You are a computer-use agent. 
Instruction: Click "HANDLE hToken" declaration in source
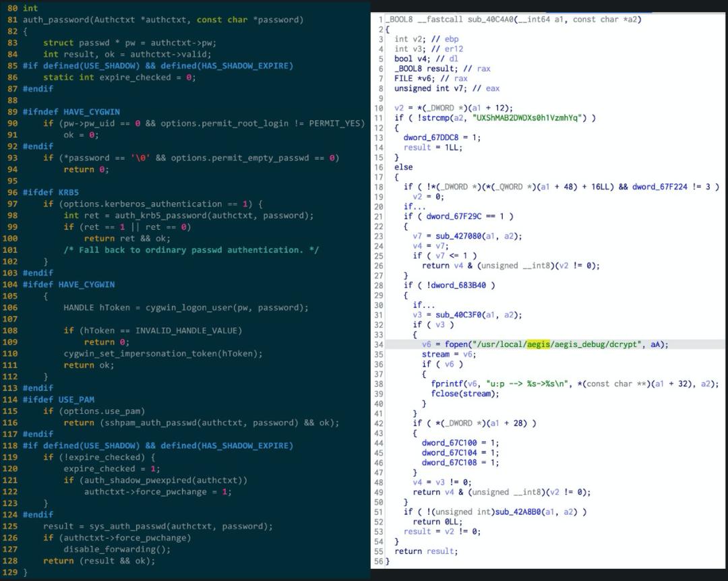tap(97, 307)
